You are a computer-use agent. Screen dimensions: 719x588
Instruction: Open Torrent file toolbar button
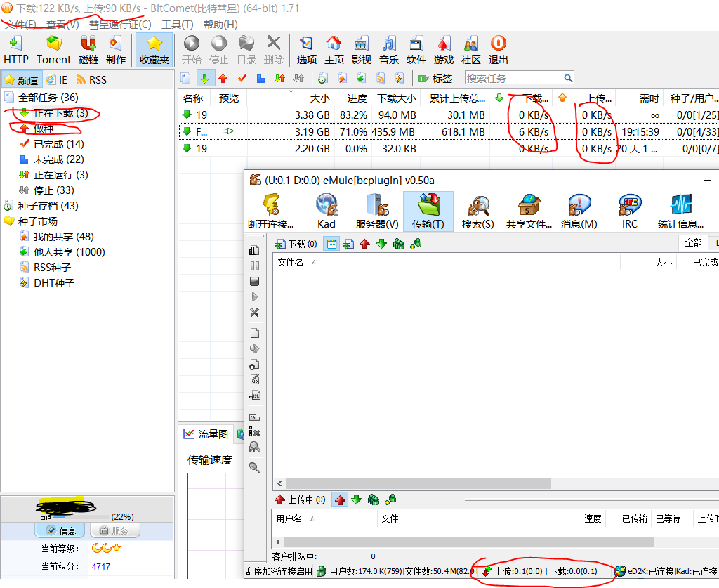point(53,50)
